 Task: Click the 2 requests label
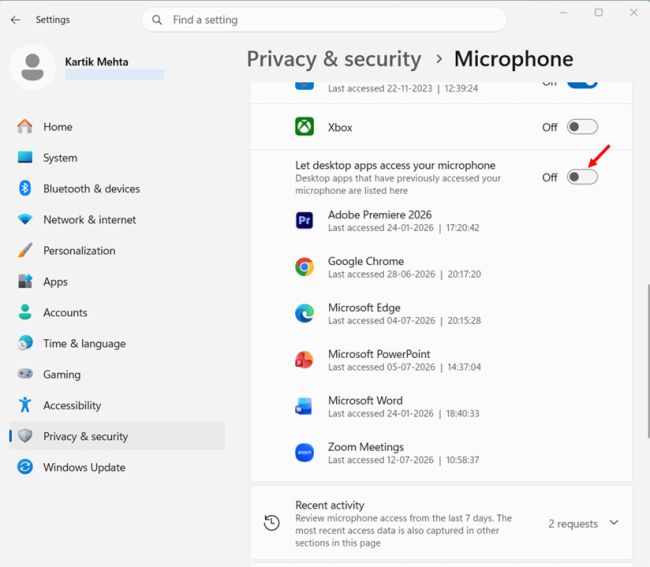(x=573, y=523)
